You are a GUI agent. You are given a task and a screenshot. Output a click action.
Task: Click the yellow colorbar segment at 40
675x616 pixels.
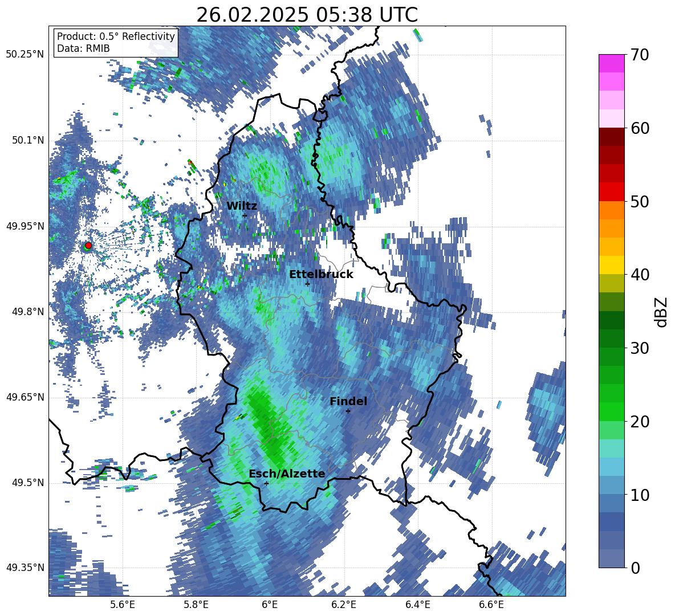611,265
